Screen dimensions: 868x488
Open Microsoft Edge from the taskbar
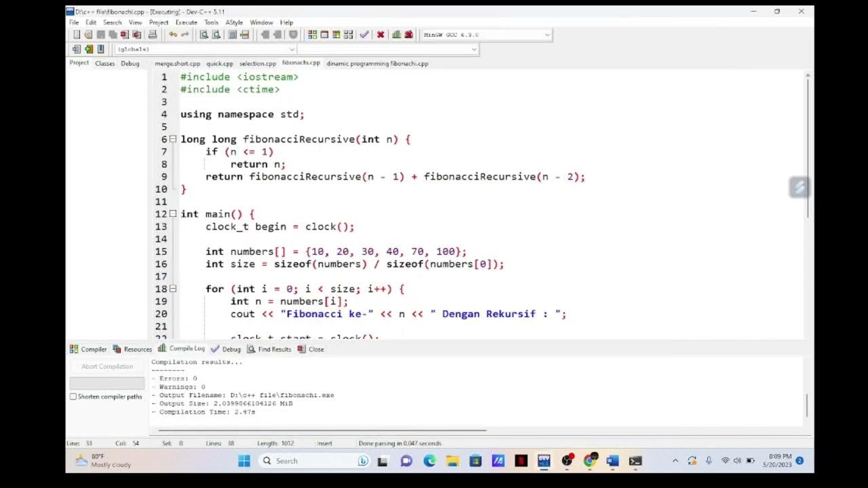[429, 461]
